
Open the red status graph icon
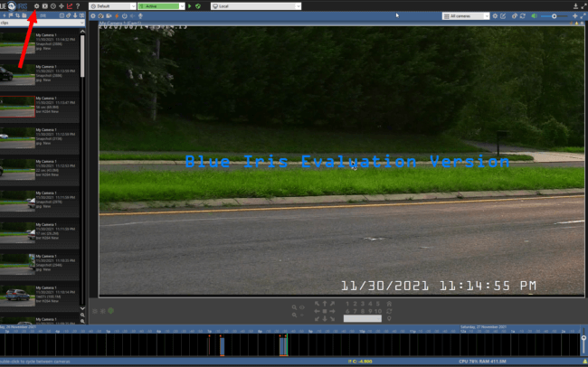click(70, 6)
